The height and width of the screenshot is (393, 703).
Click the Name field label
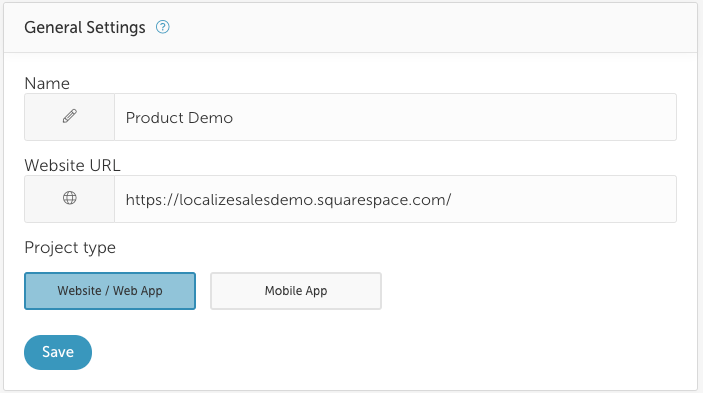(x=47, y=83)
